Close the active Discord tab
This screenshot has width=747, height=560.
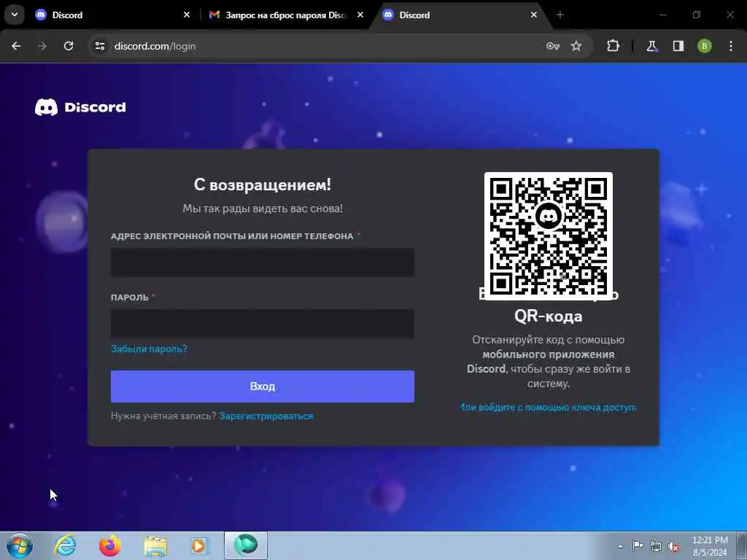533,15
